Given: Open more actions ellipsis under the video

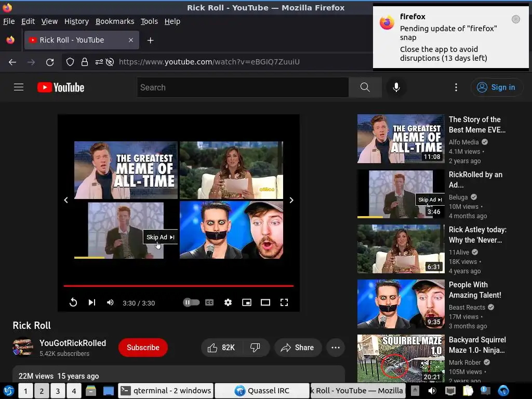Looking at the screenshot, I should [x=336, y=348].
